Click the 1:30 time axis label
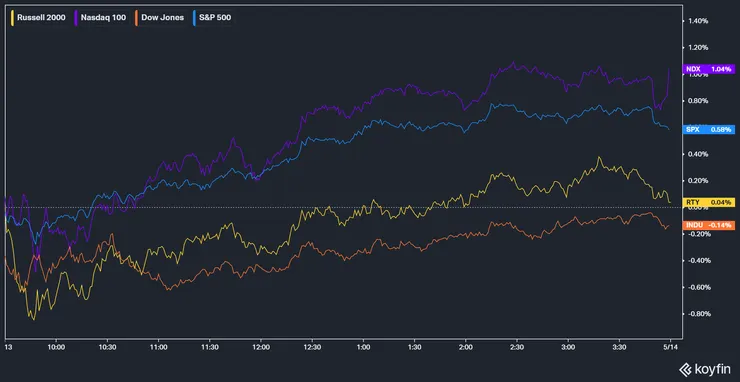This screenshot has height=382, width=740. tap(414, 346)
